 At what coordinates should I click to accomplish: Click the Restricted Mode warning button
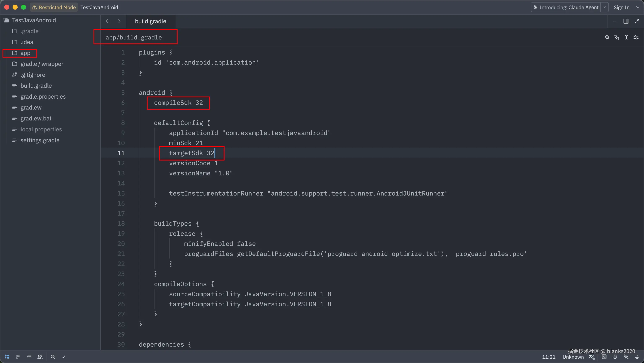[54, 7]
